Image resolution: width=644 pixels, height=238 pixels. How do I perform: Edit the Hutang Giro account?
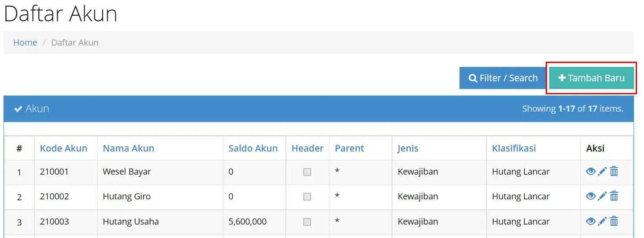602,196
